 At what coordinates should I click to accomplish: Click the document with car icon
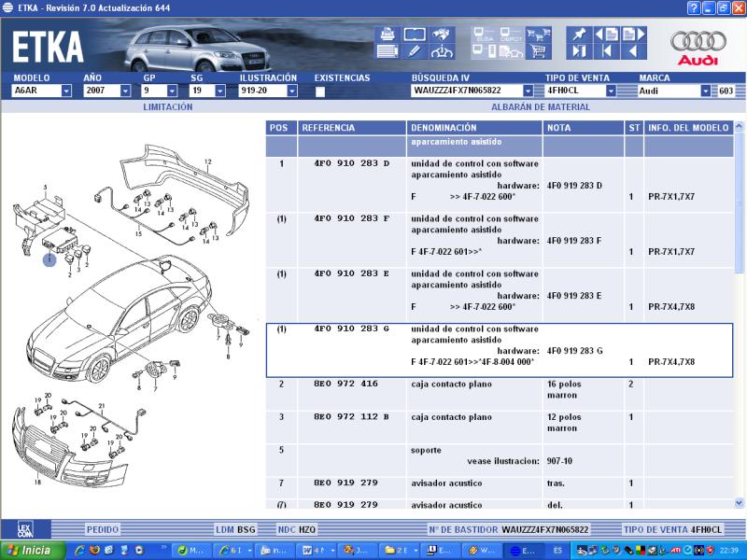click(x=511, y=51)
